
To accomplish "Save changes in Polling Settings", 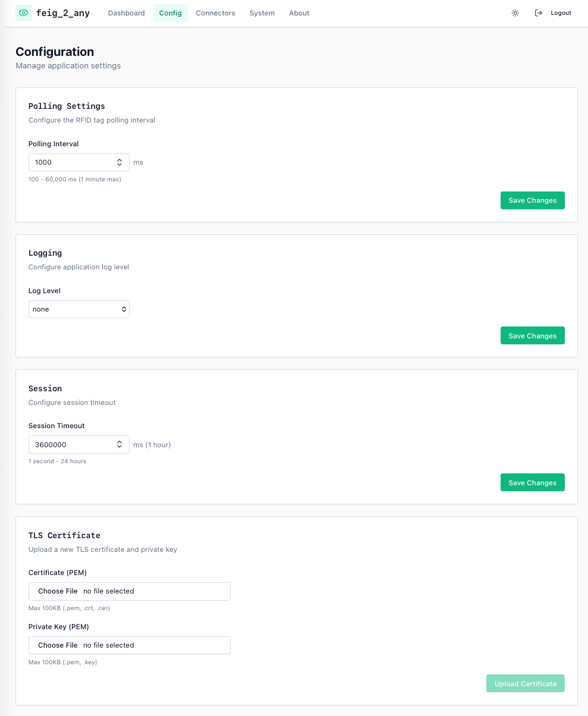I will [x=532, y=200].
